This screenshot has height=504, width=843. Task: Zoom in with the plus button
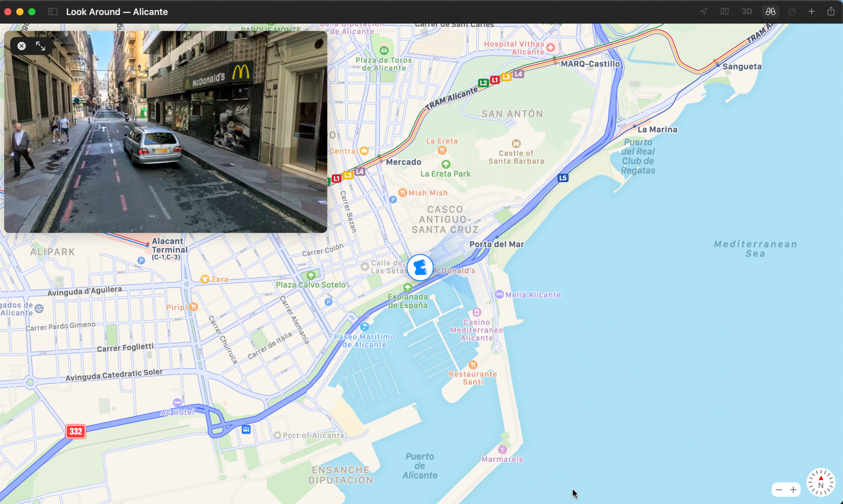793,490
